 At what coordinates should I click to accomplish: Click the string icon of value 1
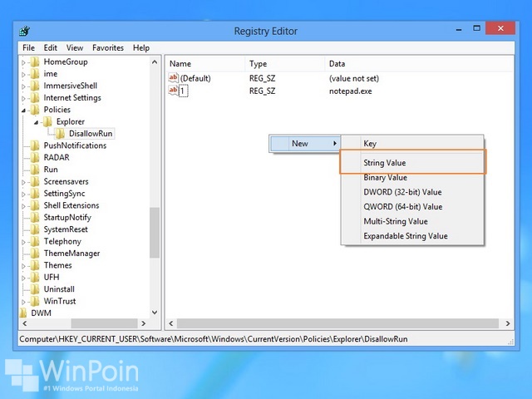173,91
